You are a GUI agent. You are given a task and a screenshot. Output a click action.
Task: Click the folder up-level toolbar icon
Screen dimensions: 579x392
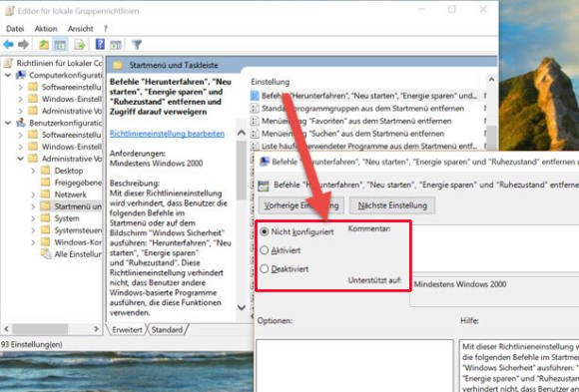coord(44,45)
